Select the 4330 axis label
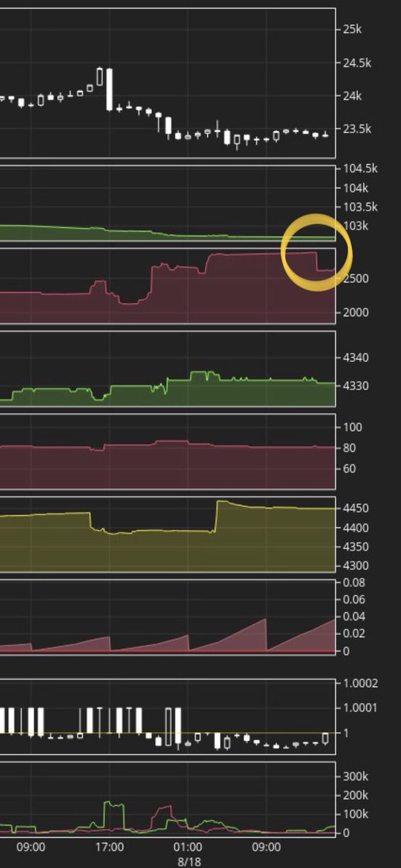This screenshot has width=401, height=868. click(355, 386)
